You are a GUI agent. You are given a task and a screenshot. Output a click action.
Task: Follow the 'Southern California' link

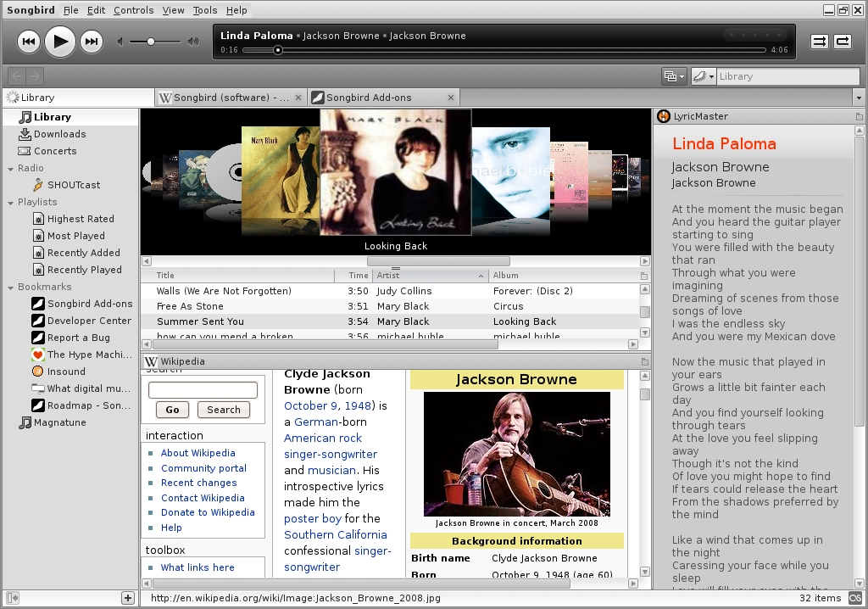(335, 534)
